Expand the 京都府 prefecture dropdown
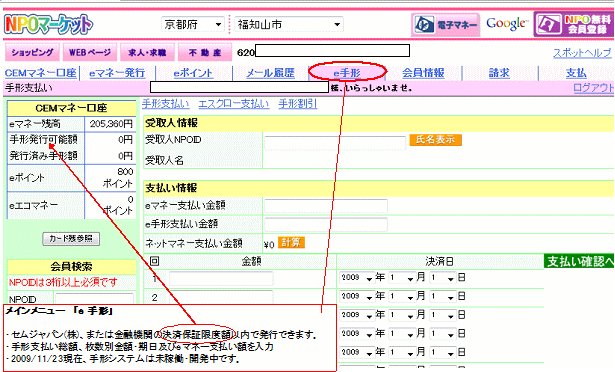615x372 pixels. pyautogui.click(x=193, y=25)
